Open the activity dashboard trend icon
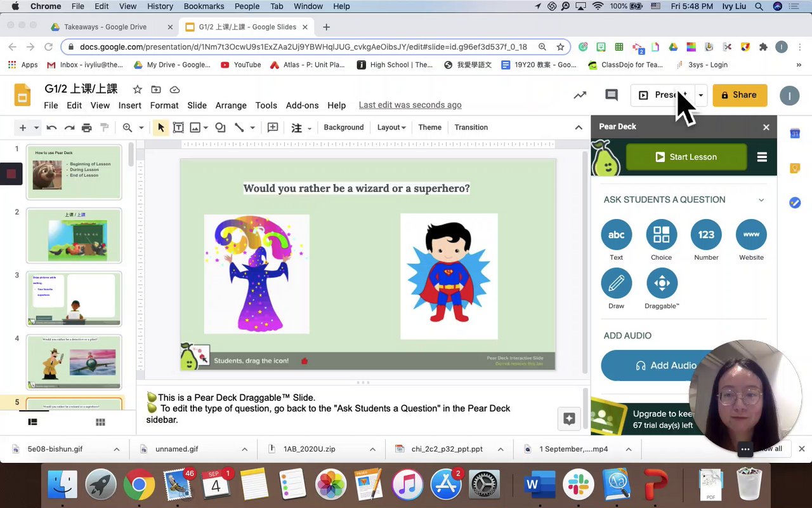812x508 pixels. click(580, 95)
